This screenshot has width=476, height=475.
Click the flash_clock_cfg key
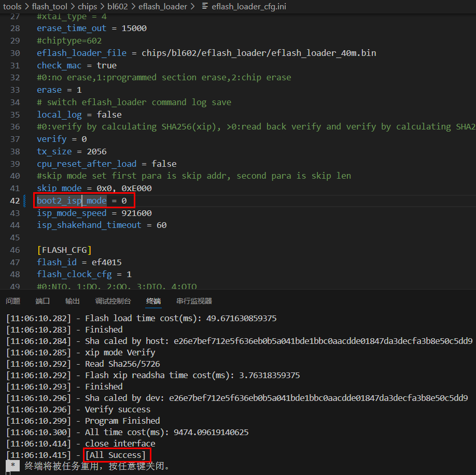74,274
